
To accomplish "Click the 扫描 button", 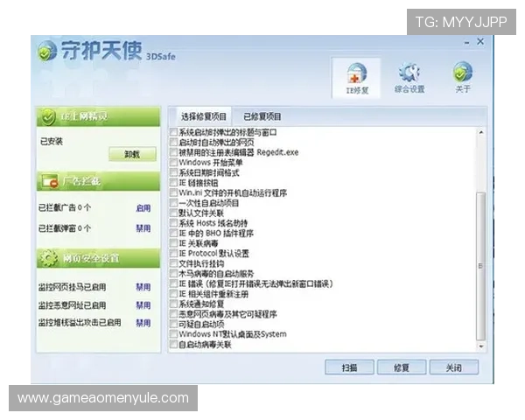I will (349, 367).
